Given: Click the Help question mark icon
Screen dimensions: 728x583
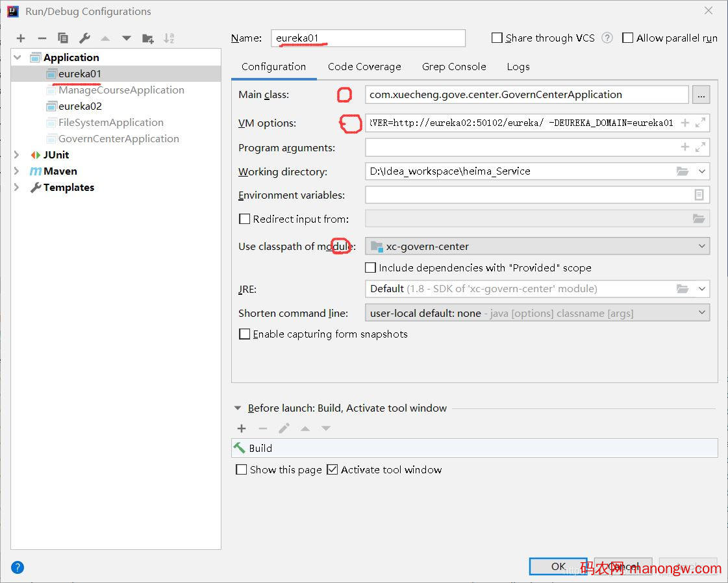Looking at the screenshot, I should point(18,567).
